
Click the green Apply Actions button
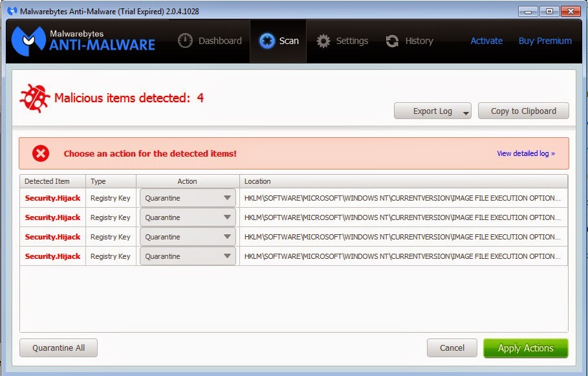526,348
